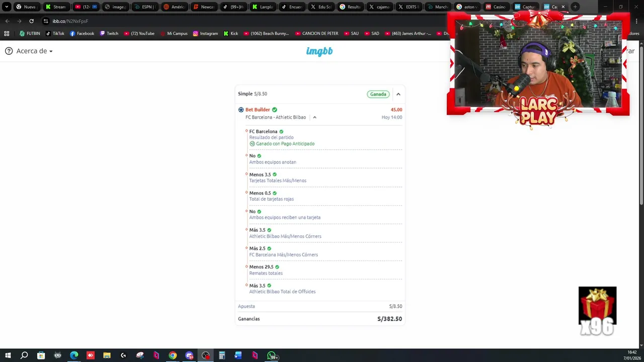644x362 pixels.
Task: Open Logitech G HUB from taskbar
Action: pos(123,355)
